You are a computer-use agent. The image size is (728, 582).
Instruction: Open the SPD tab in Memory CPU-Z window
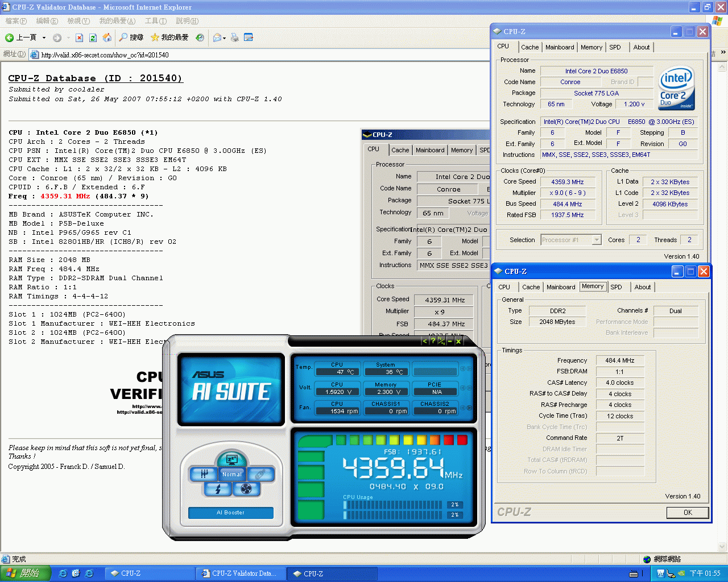pos(616,287)
